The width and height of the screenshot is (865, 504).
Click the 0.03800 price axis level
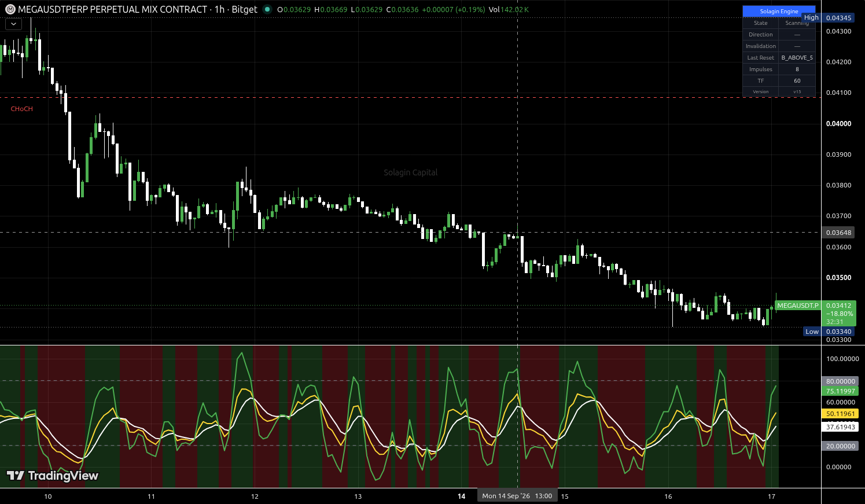point(838,185)
